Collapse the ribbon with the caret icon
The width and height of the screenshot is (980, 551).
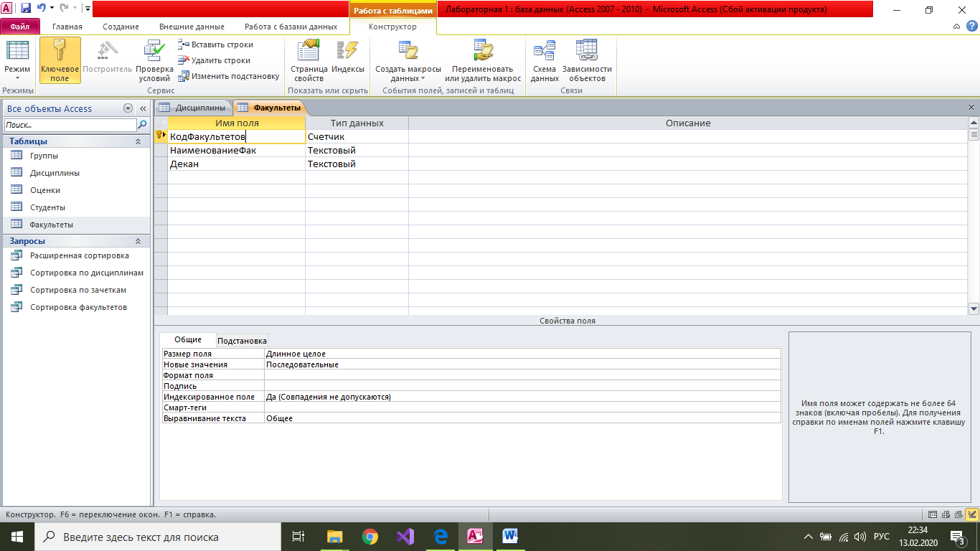957,27
